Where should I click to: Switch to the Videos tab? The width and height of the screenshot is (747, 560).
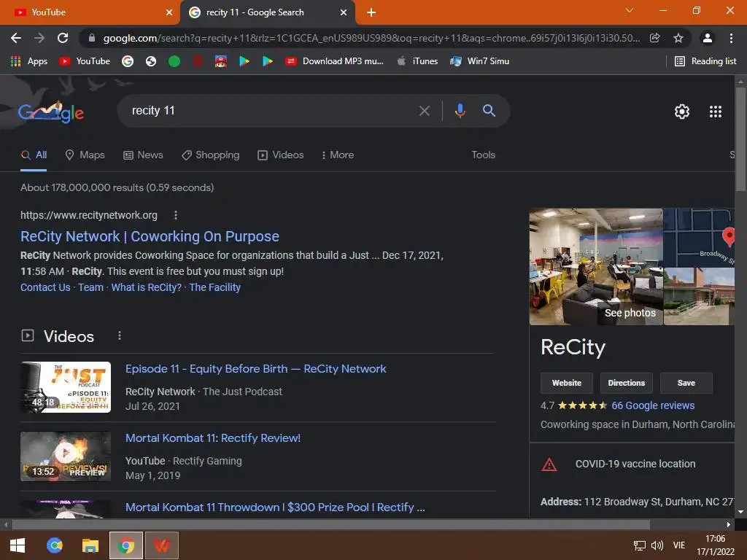(x=280, y=155)
